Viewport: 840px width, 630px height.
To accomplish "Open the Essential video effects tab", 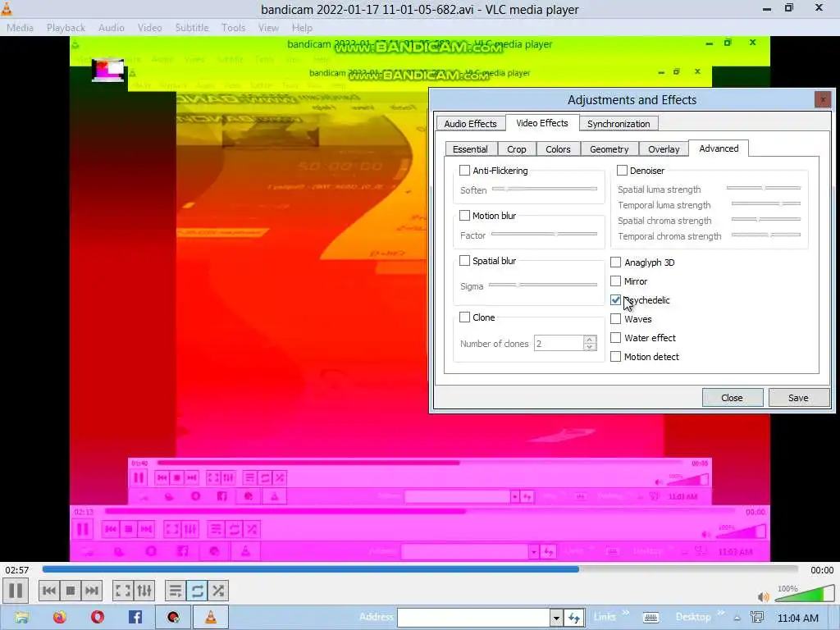I will [470, 149].
